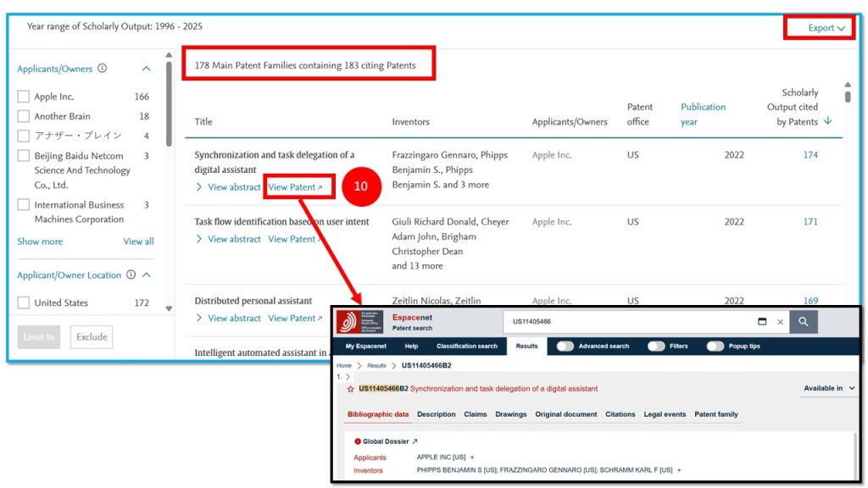Select the Drawings tab

pyautogui.click(x=511, y=414)
